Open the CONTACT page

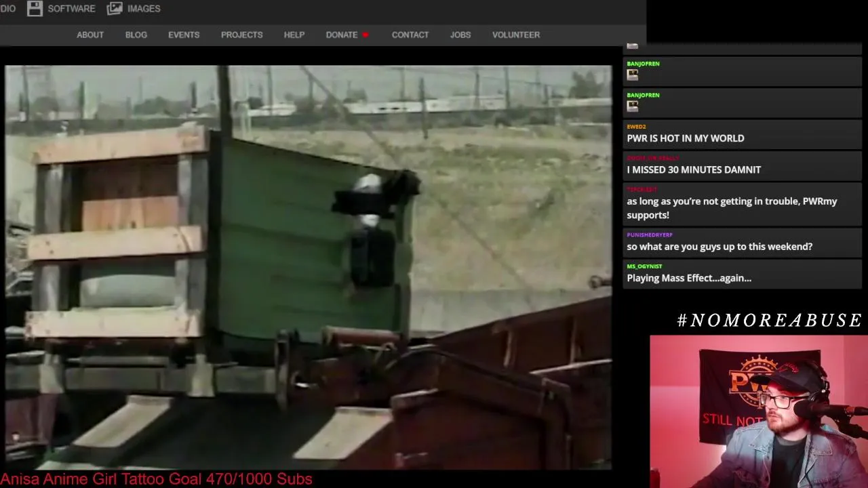(x=410, y=35)
